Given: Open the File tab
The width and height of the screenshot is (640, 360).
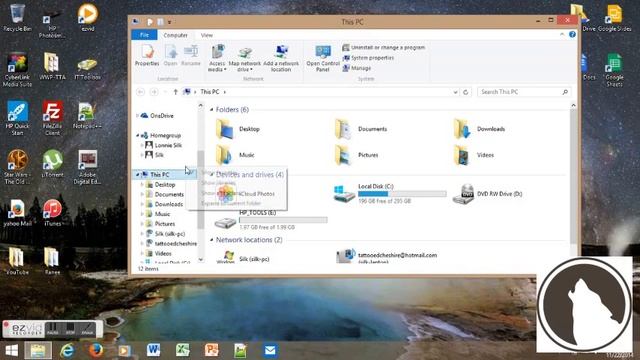Looking at the screenshot, I should click(144, 35).
